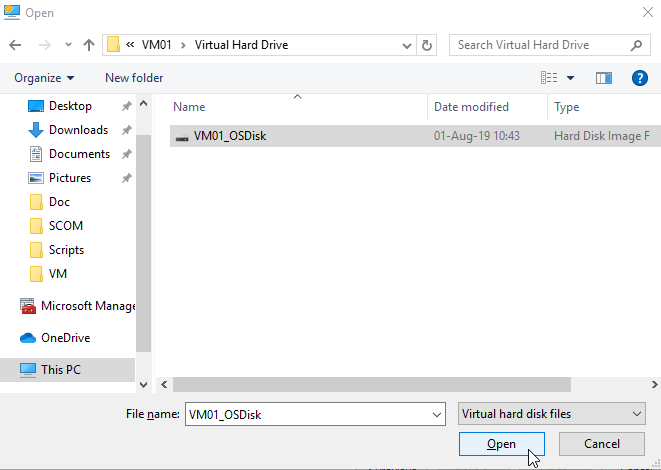Open the Virtual hard disk files type dropdown
This screenshot has width=661, height=470.
(x=552, y=414)
